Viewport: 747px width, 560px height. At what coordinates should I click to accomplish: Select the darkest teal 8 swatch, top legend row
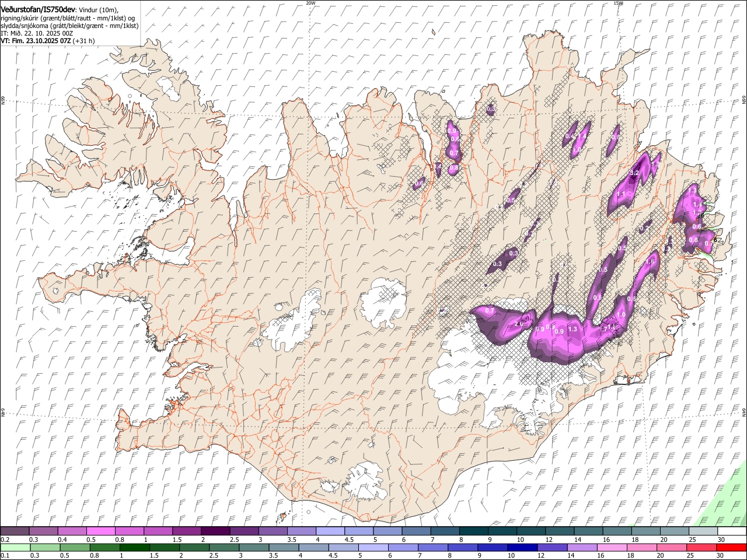pos(473,531)
